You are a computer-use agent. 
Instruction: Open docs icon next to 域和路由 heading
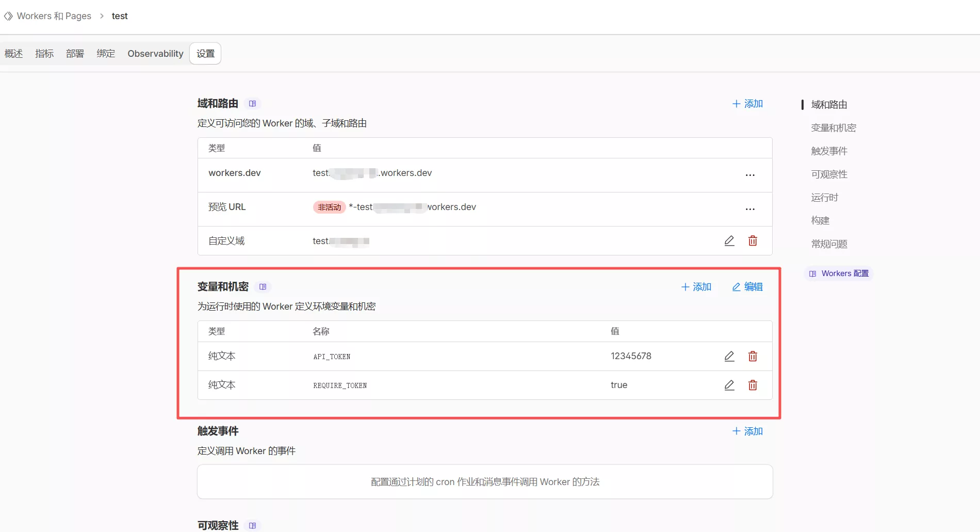(x=252, y=104)
